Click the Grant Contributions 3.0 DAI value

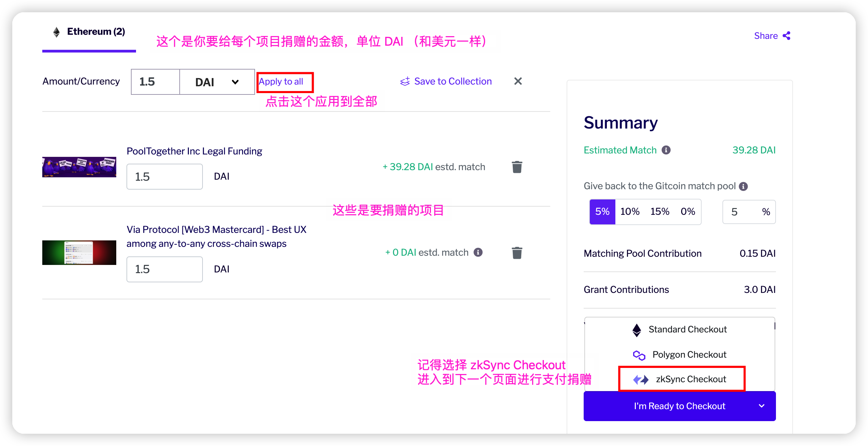tap(760, 290)
